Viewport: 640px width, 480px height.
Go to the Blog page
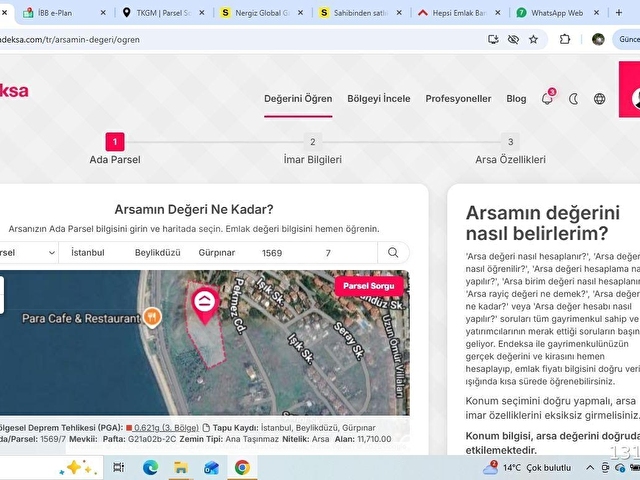(516, 99)
